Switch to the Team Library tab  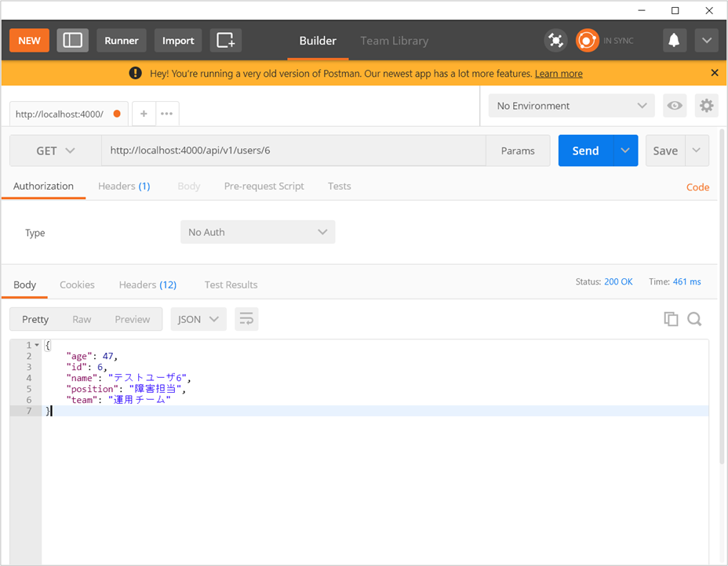click(394, 41)
